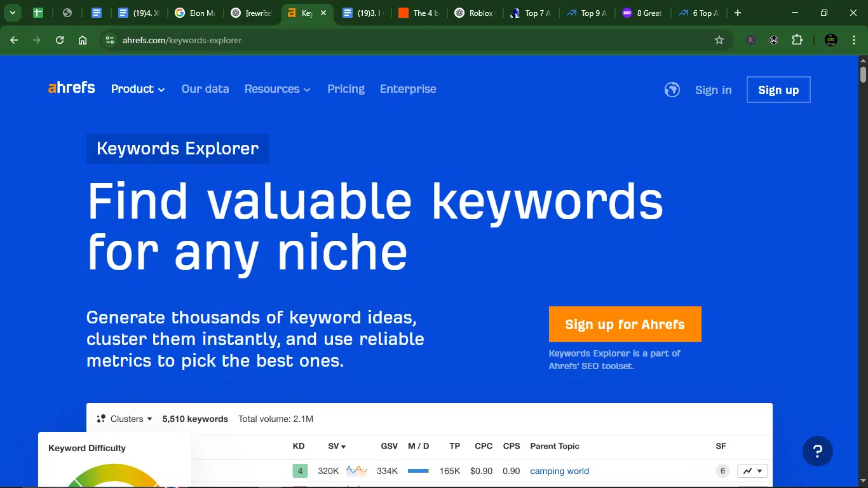
Task: Click the M / D column header
Action: [418, 446]
